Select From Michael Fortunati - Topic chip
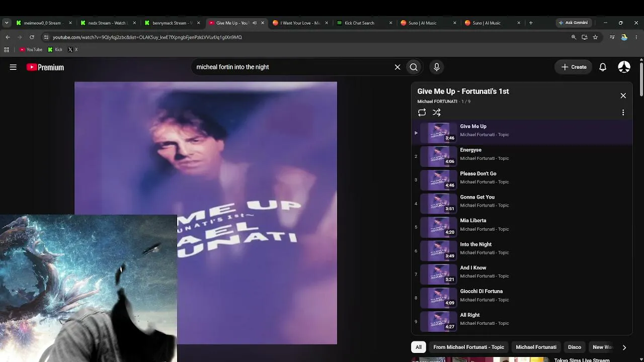The image size is (644, 362). point(468,347)
